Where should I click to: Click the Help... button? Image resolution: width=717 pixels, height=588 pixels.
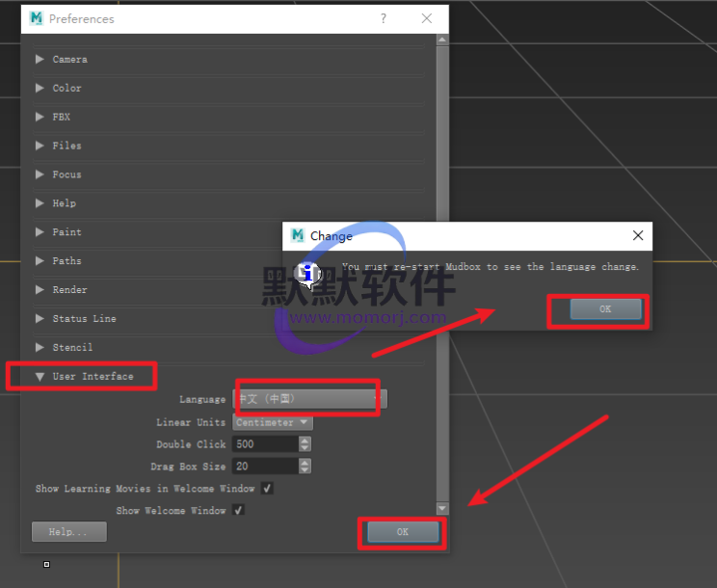click(x=68, y=532)
